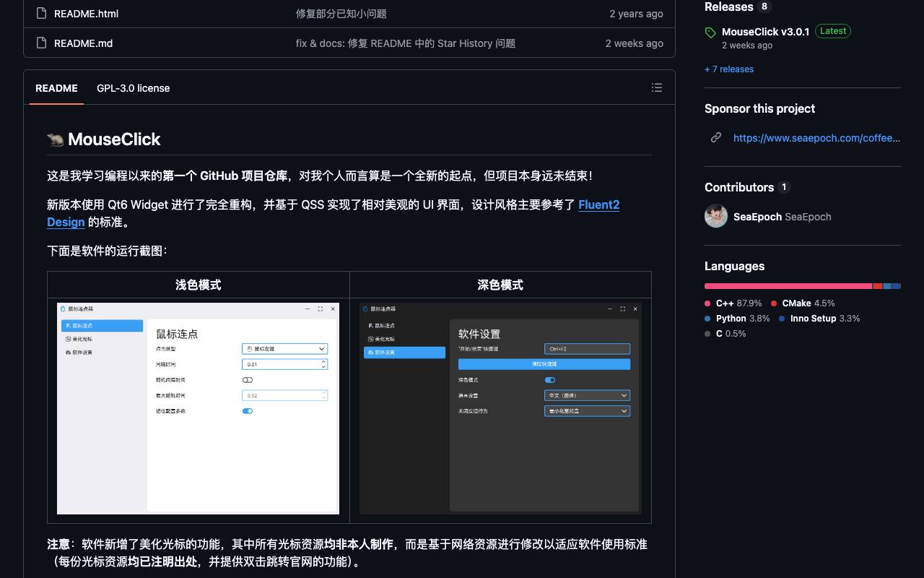Select 美化光标 in the dark screenshot sidebar
924x578 pixels.
pyautogui.click(x=404, y=339)
